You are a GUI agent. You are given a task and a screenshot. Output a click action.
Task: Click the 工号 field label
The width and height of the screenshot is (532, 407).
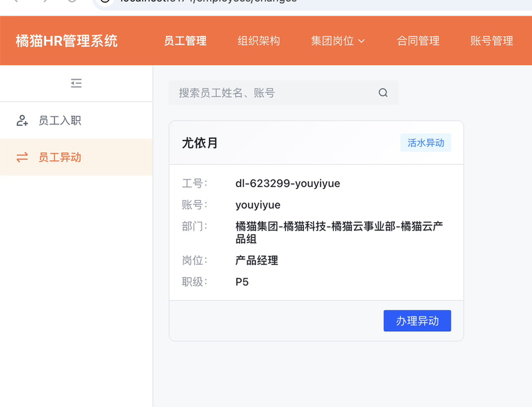click(194, 184)
